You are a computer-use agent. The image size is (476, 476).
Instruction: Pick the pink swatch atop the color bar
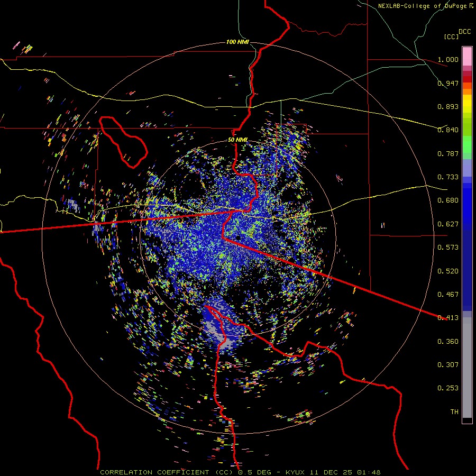coord(467,56)
